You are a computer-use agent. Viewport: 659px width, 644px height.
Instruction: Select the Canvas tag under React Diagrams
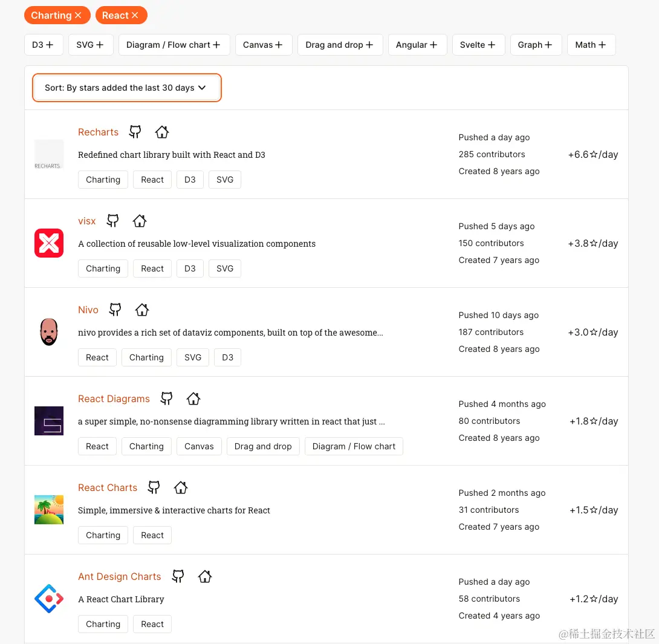(199, 446)
